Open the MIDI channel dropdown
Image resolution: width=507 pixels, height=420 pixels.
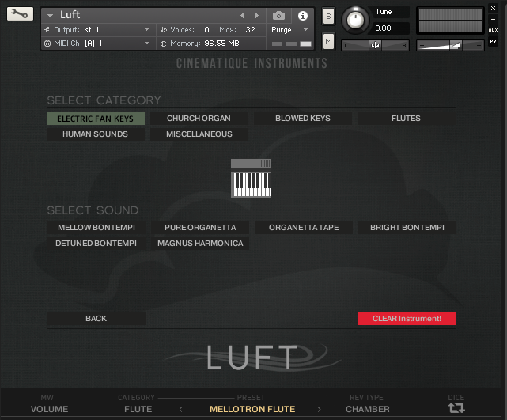pos(98,44)
